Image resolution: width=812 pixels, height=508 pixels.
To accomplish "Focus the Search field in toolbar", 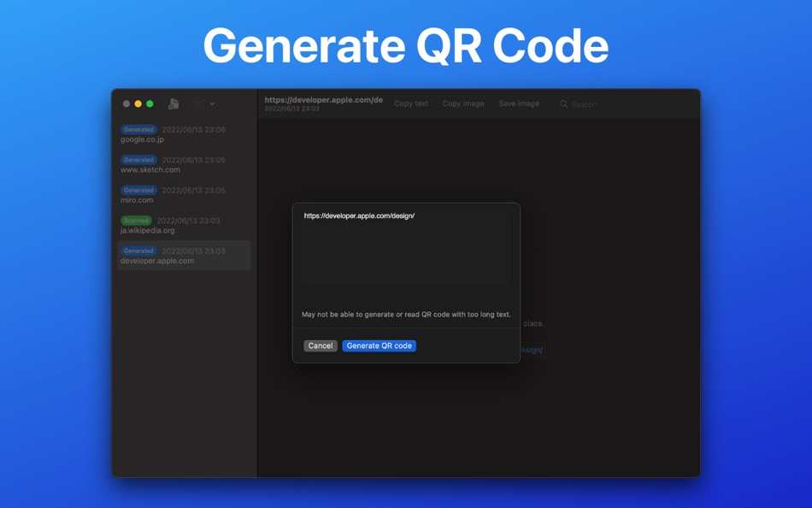I will point(625,104).
